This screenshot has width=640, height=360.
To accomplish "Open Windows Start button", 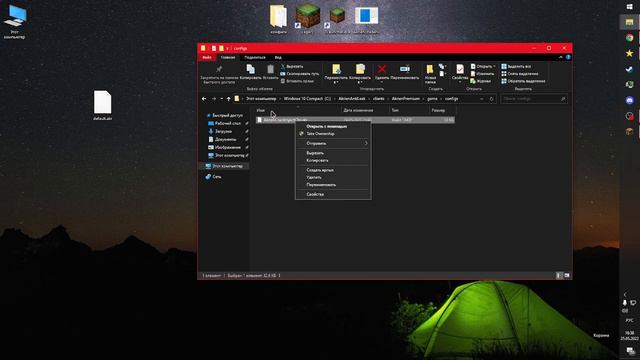I will [629, 7].
